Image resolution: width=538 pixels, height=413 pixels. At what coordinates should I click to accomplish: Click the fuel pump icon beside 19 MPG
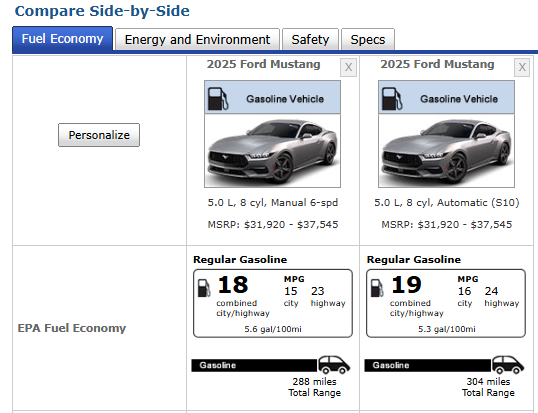click(377, 288)
